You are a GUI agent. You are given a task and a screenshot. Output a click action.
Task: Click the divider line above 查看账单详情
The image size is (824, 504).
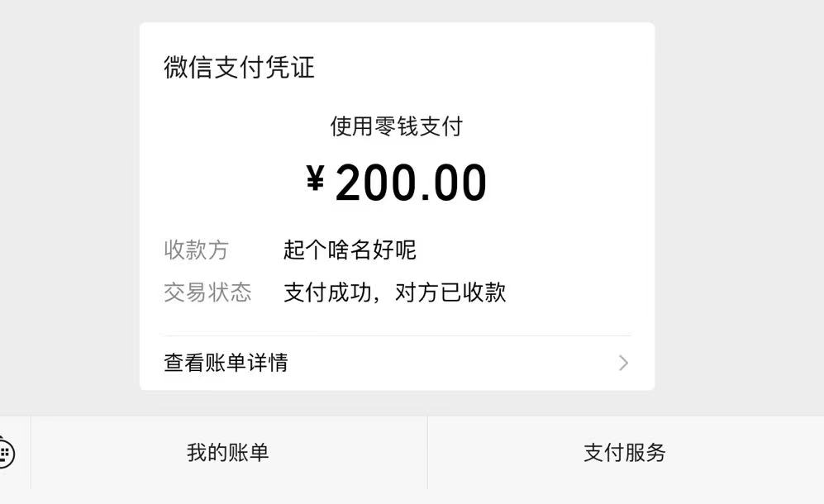pyautogui.click(x=397, y=336)
